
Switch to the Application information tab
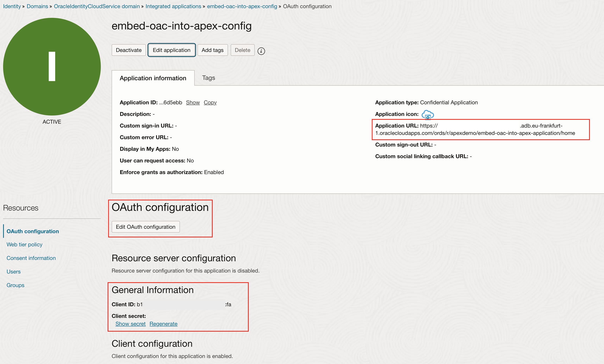point(153,78)
